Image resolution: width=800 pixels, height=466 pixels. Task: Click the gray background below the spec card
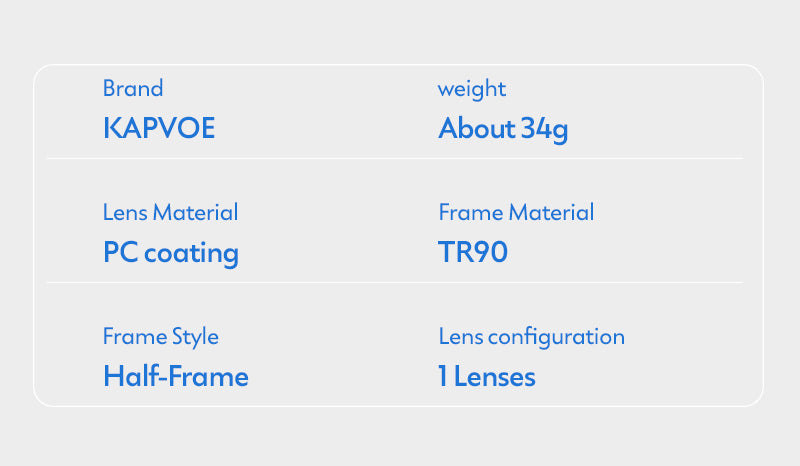400,436
